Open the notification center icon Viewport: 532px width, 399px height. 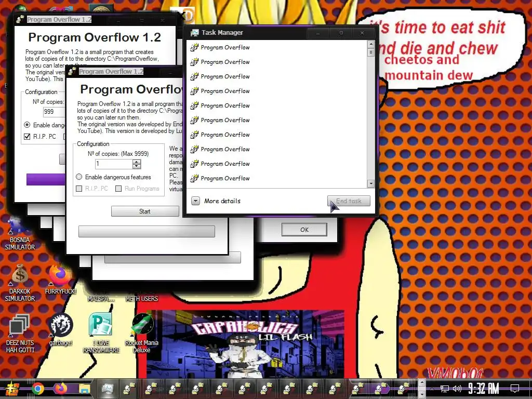click(515, 389)
